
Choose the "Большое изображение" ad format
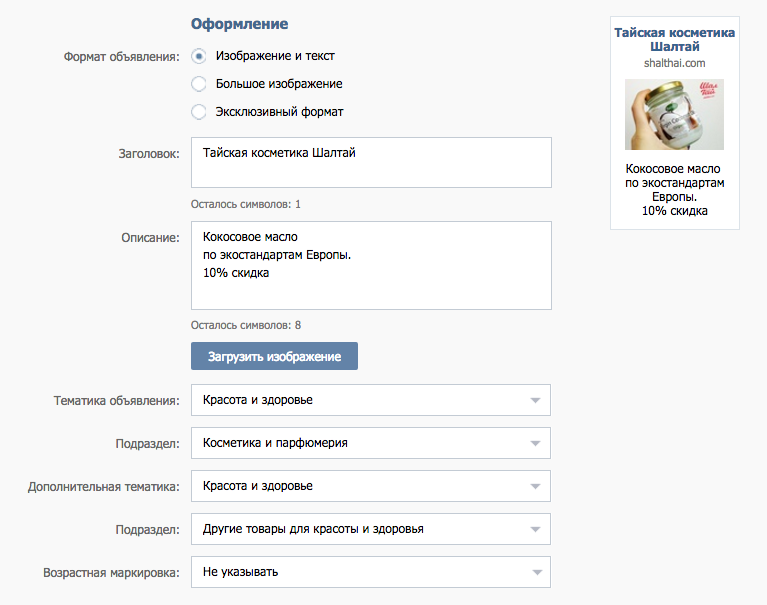(x=199, y=84)
